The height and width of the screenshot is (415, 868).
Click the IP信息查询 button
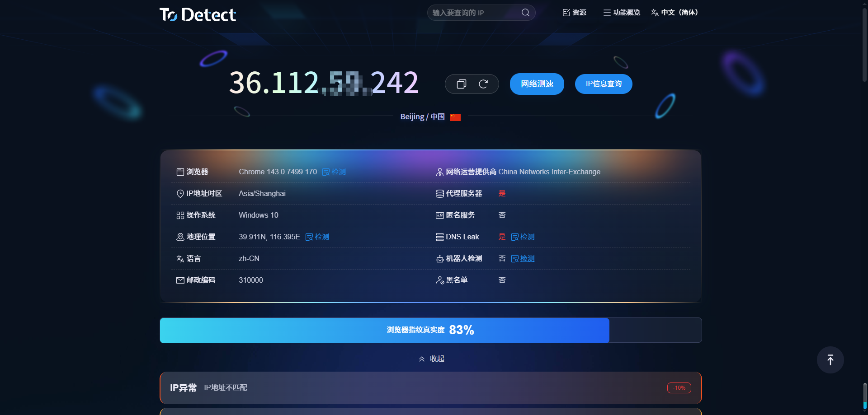(x=603, y=84)
